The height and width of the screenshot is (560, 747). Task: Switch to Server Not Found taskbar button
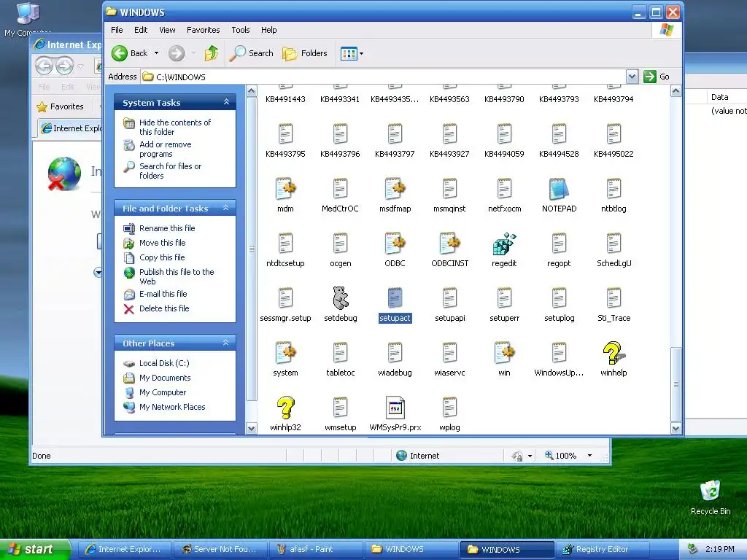coord(220,549)
